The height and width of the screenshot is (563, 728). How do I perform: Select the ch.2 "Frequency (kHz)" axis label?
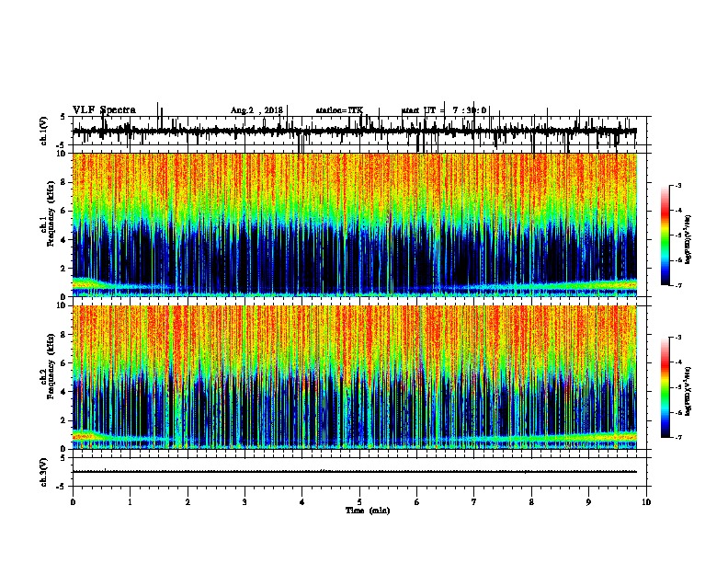51,366
